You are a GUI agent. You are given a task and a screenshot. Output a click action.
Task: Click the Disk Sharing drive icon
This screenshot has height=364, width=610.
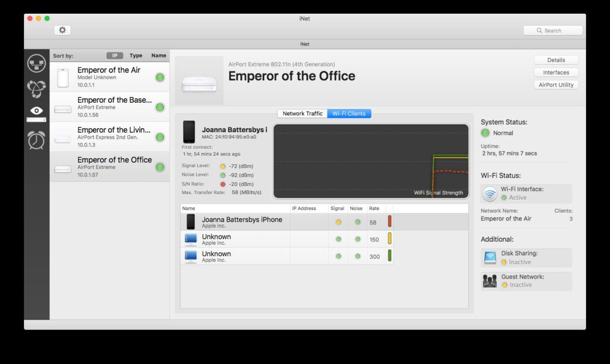(x=490, y=258)
